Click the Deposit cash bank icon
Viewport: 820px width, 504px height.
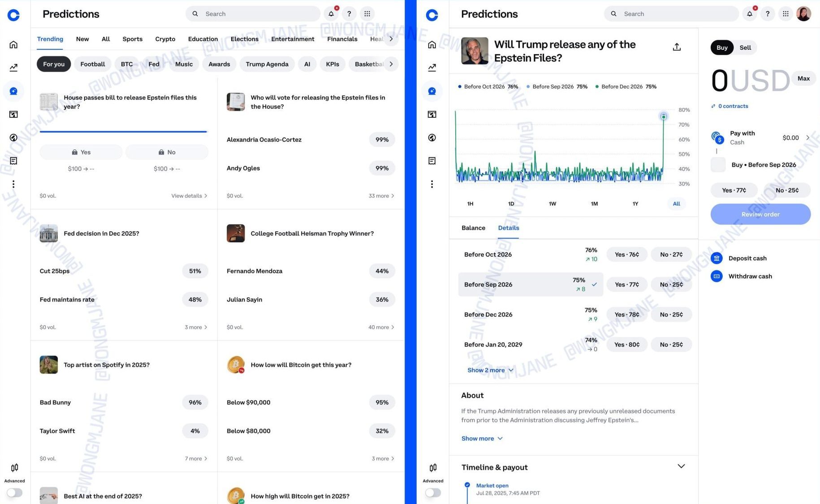[716, 258]
